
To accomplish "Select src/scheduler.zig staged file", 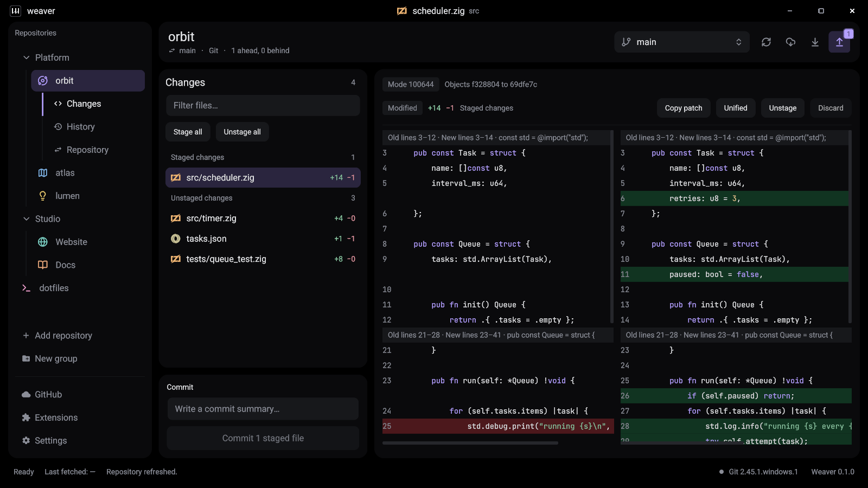I will pyautogui.click(x=263, y=177).
